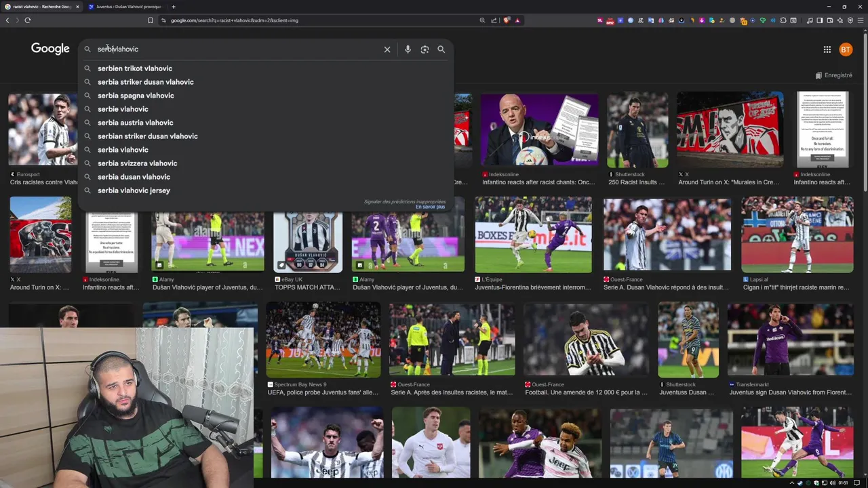Open Ouest-France 'Serie A. Après des insultes' image
Screen dimensions: 868x488
452,340
